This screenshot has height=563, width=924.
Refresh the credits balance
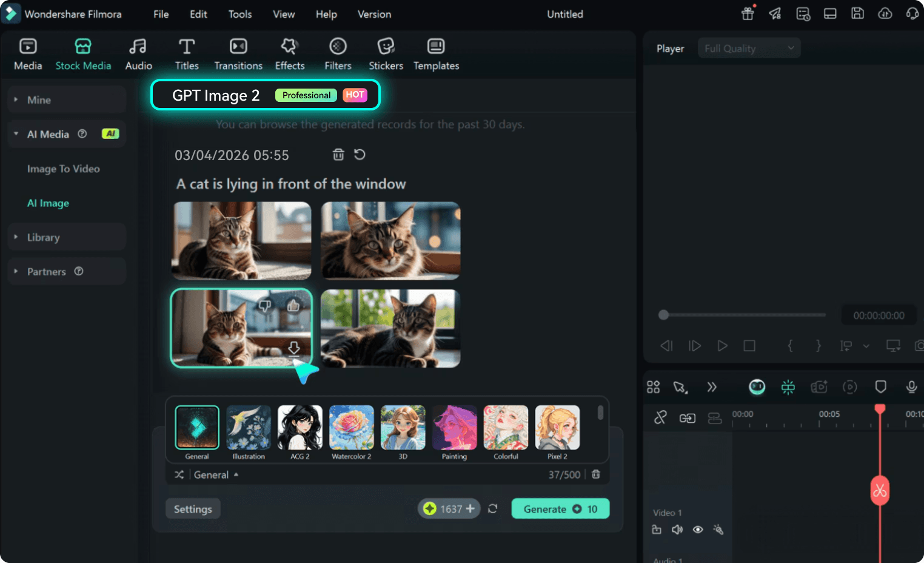[493, 508]
